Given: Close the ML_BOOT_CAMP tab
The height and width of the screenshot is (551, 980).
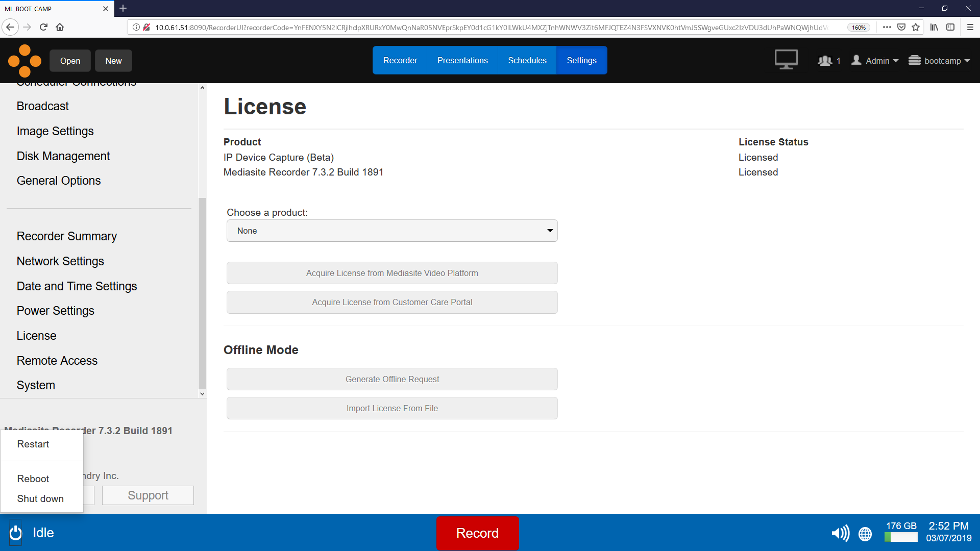Looking at the screenshot, I should coord(105,9).
